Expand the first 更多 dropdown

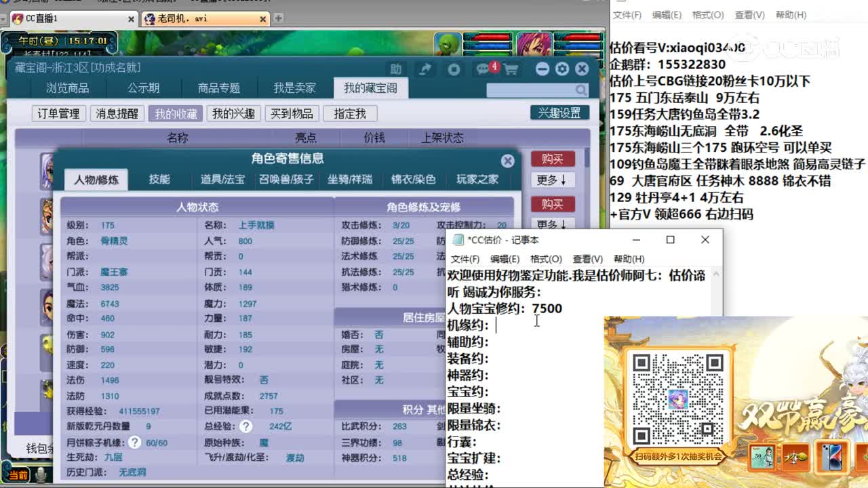click(553, 180)
